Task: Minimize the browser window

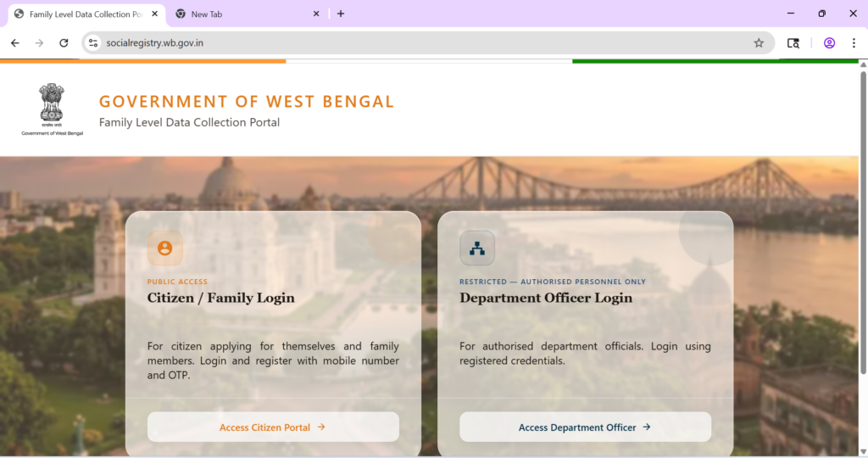Action: click(x=791, y=14)
